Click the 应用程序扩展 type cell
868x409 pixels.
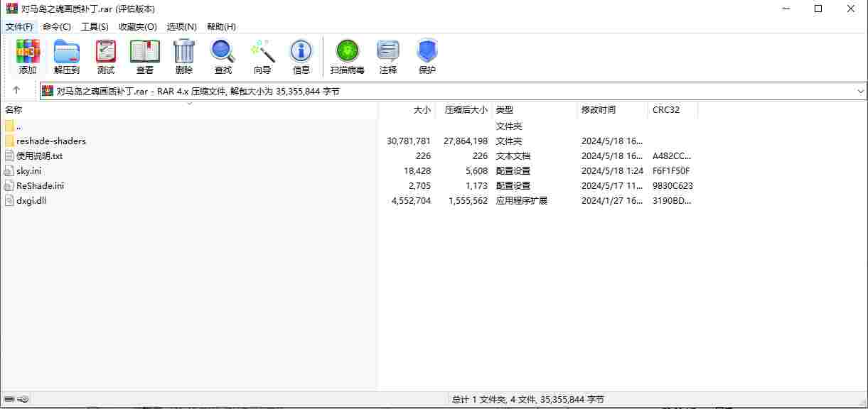521,200
